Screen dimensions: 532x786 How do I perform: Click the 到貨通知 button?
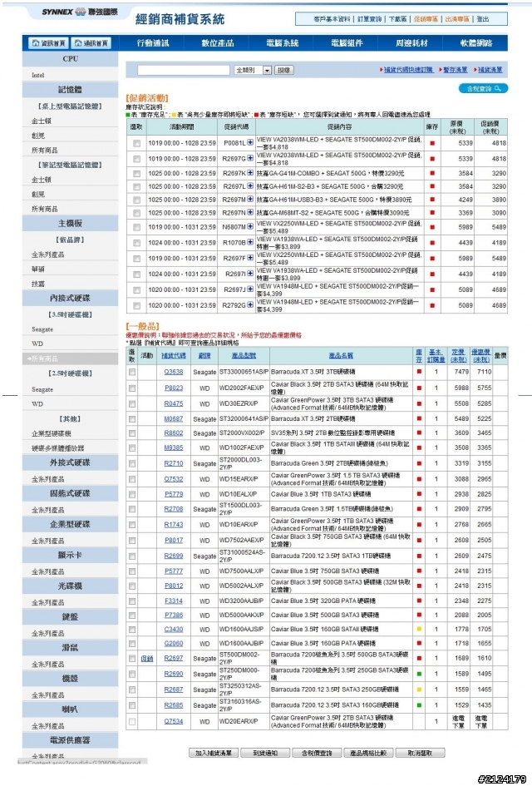(265, 753)
